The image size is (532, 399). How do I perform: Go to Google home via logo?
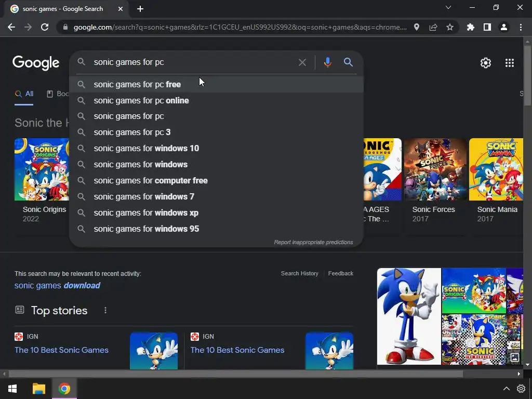coord(36,63)
